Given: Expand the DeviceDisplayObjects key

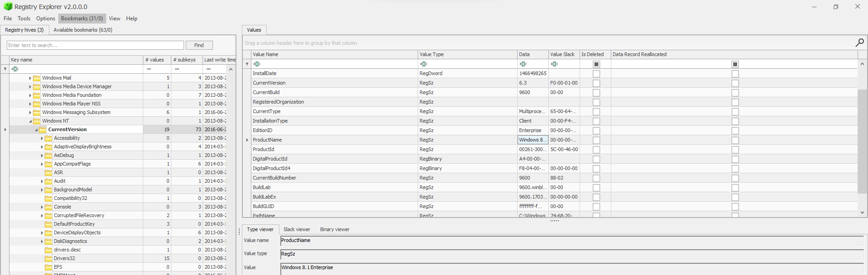Looking at the screenshot, I should [42, 233].
